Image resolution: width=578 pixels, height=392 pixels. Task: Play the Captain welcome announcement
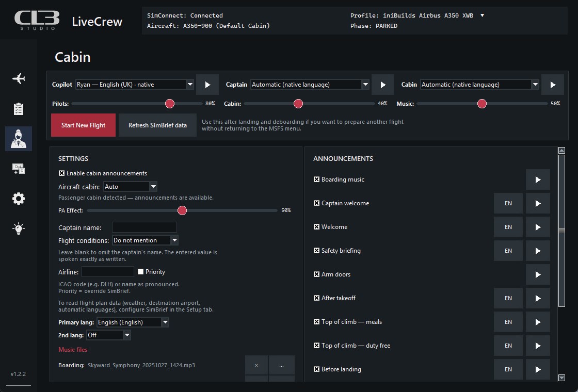538,203
